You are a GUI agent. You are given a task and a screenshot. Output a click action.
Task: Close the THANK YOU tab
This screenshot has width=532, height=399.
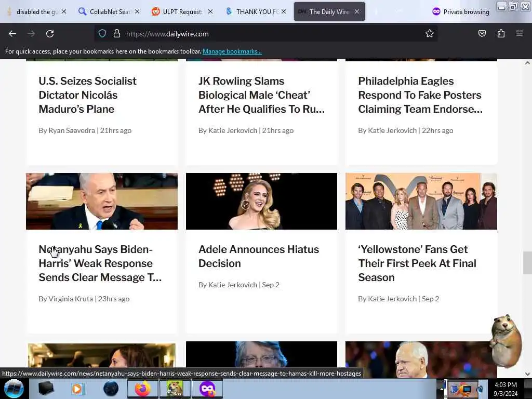coord(284,11)
